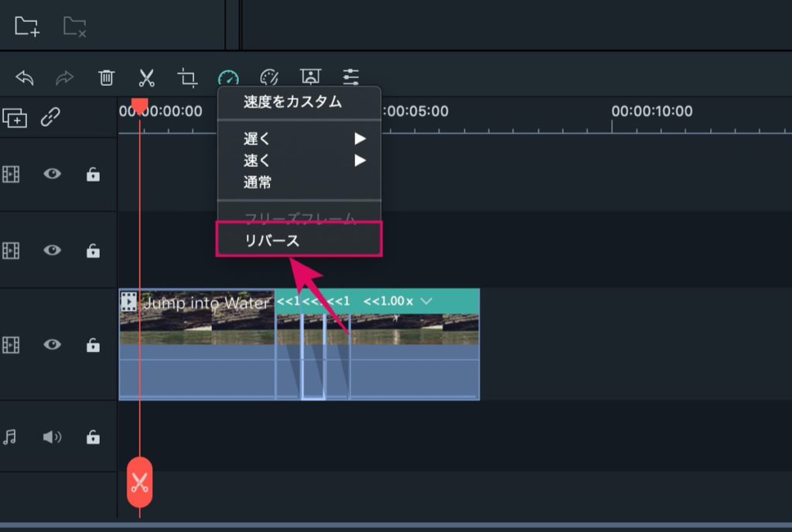Click the red scissors button on the playhead
Viewport: 792px width, 532px height.
point(139,483)
